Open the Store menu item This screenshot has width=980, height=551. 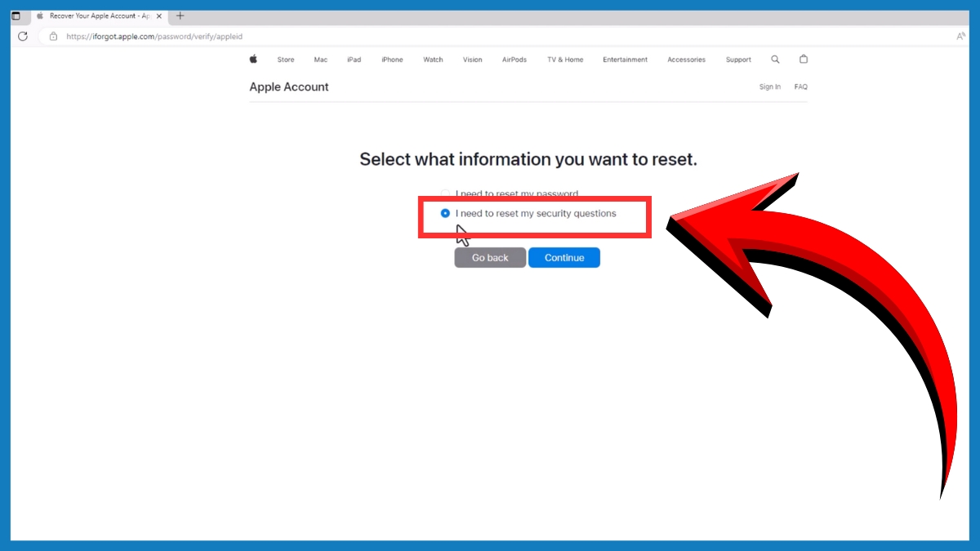[x=285, y=59]
